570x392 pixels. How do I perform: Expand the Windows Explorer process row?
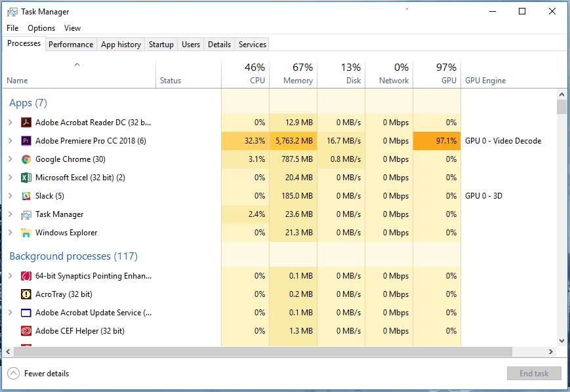click(10, 233)
